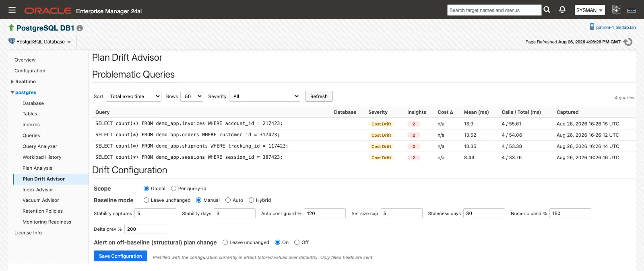Open Monitoring Readiness page
Screen dimensions: 644x271
(47, 222)
